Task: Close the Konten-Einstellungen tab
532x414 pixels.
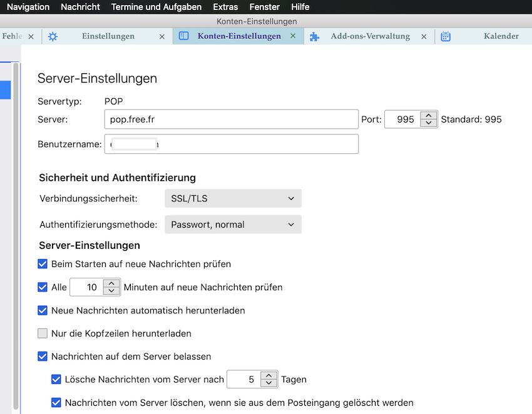Action: coord(293,36)
